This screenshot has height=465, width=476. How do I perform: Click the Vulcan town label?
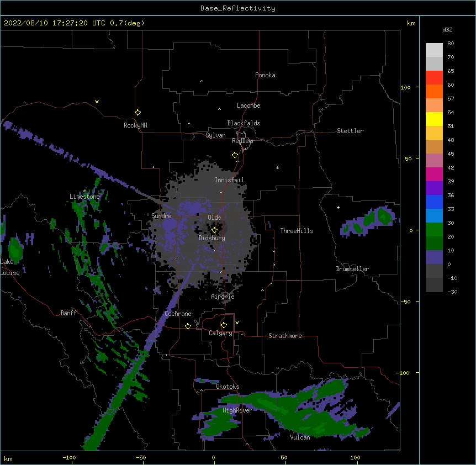pyautogui.click(x=300, y=437)
